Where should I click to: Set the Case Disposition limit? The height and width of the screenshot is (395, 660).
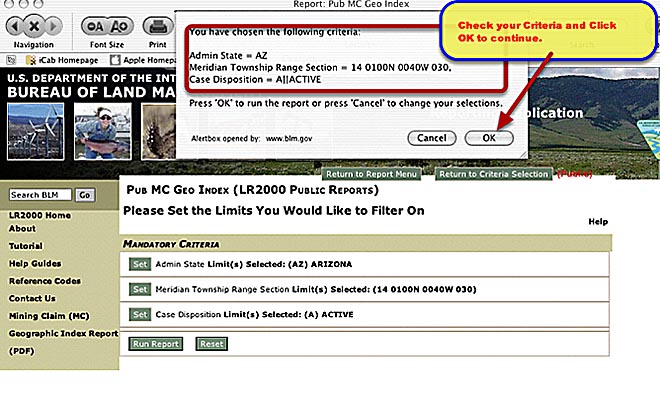(x=140, y=315)
